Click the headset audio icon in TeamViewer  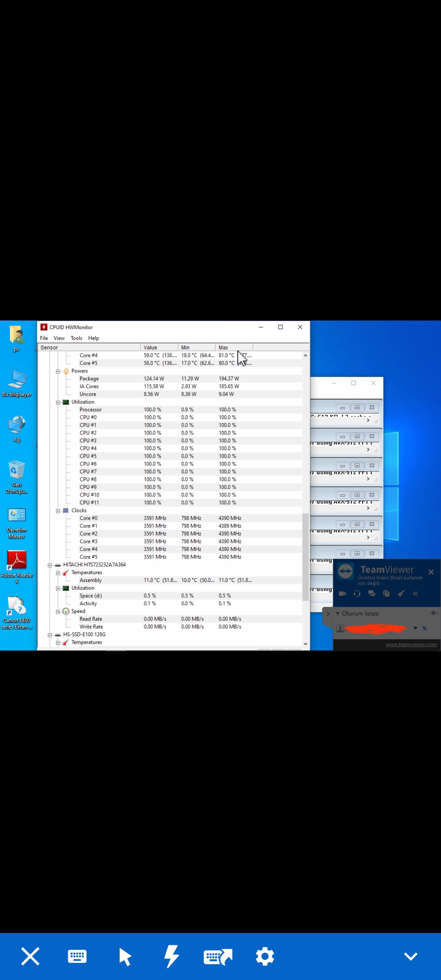pos(357,594)
